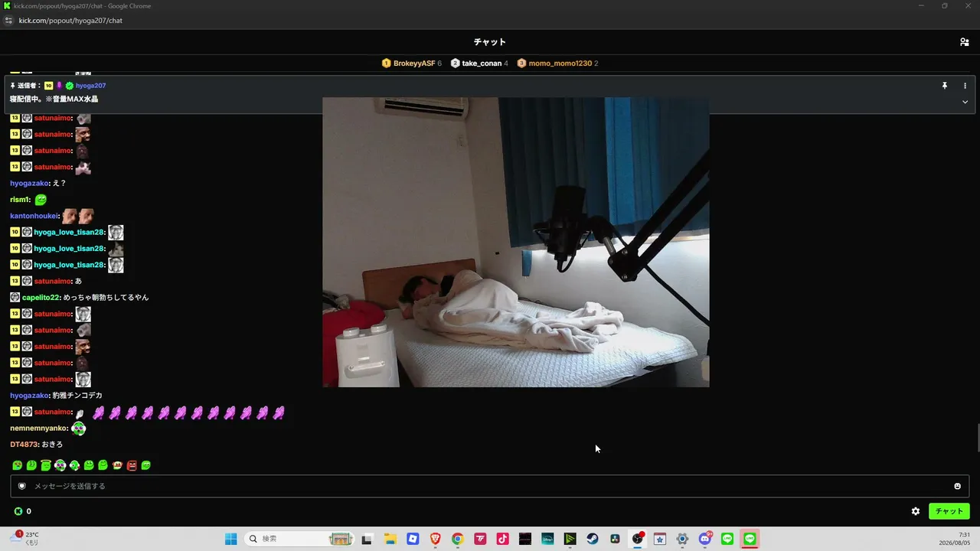The height and width of the screenshot is (551, 980).
Task: Open chat settings gear
Action: [915, 511]
